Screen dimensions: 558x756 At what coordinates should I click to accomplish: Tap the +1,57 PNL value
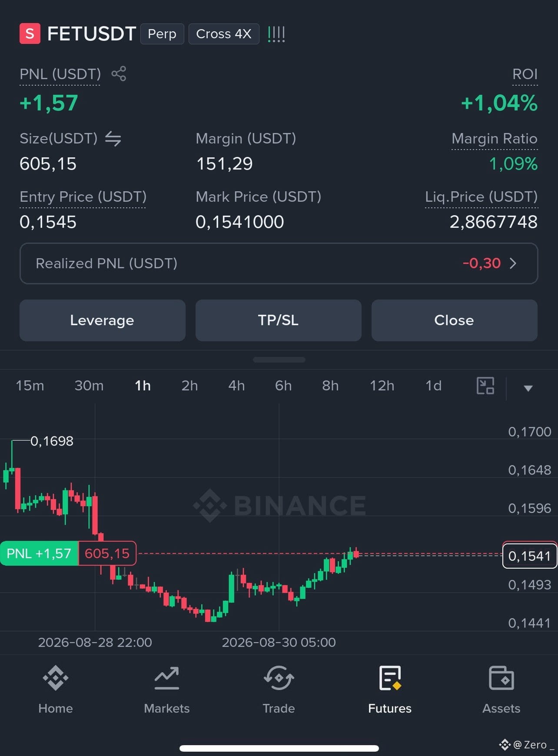point(49,103)
